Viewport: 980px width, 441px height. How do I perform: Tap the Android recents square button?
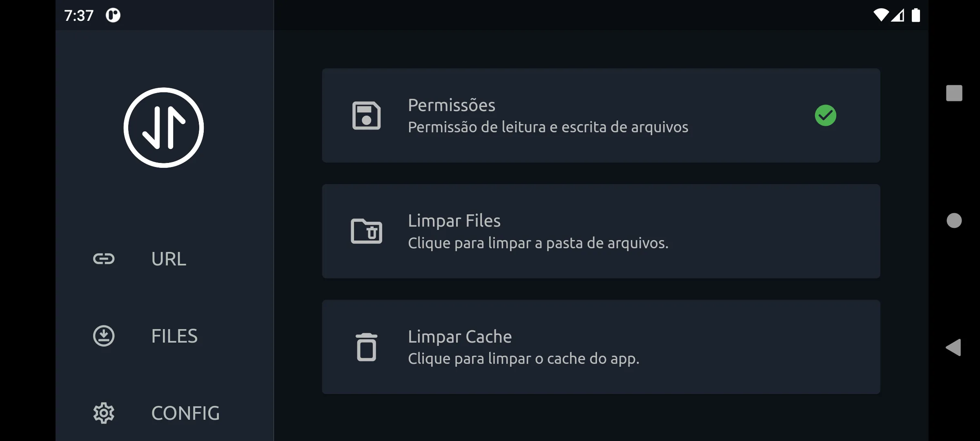pyautogui.click(x=954, y=93)
